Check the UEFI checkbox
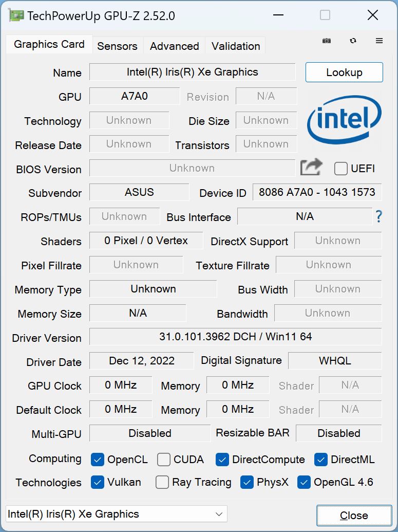 [340, 169]
